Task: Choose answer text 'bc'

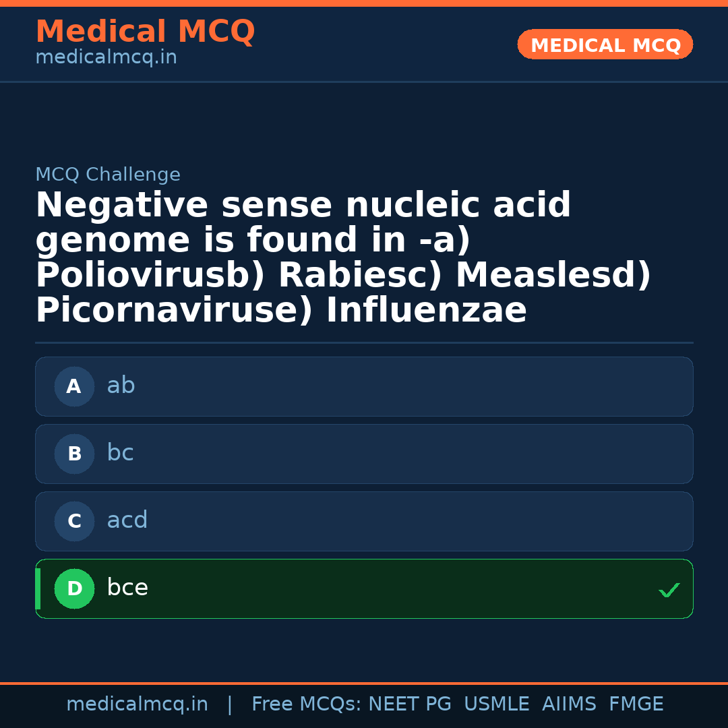Action: pyautogui.click(x=120, y=453)
